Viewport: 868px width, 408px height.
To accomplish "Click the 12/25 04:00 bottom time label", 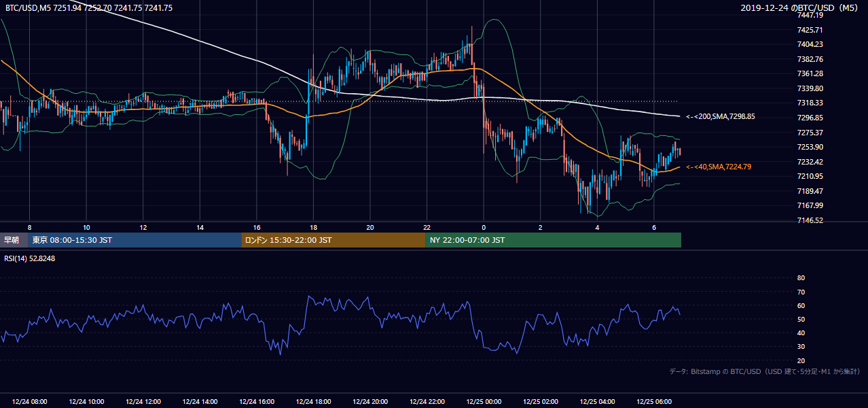I will point(597,402).
